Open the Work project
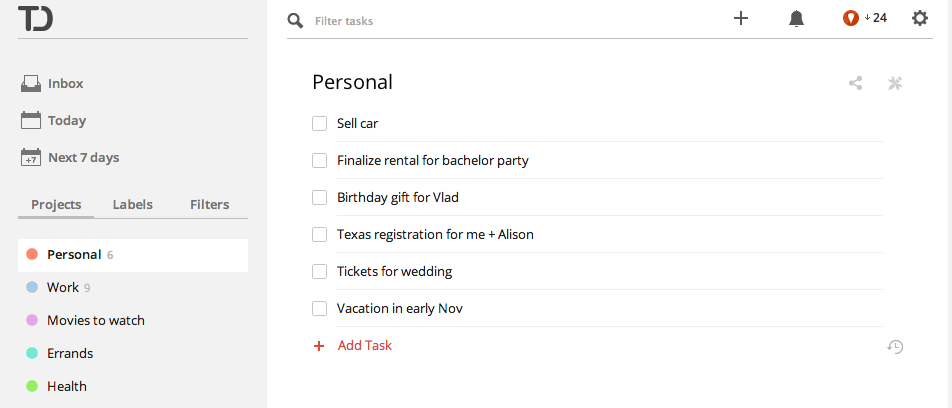Screen dimensions: 952x408 click(63, 288)
